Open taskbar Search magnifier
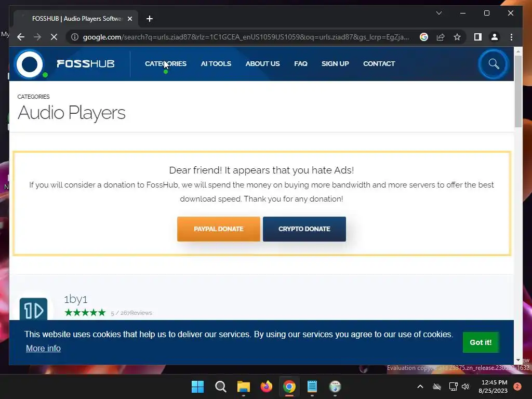This screenshot has width=532, height=399. (220, 387)
